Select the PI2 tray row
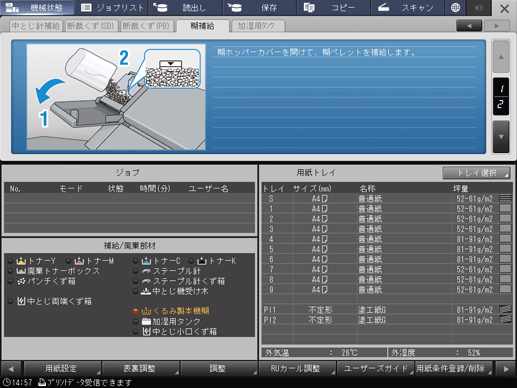This screenshot has width=517, height=388. [x=387, y=320]
